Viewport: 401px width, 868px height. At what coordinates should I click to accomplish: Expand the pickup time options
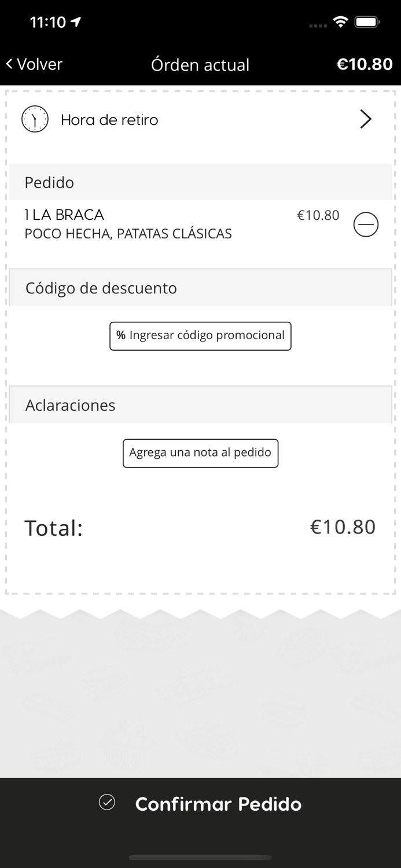click(x=200, y=119)
